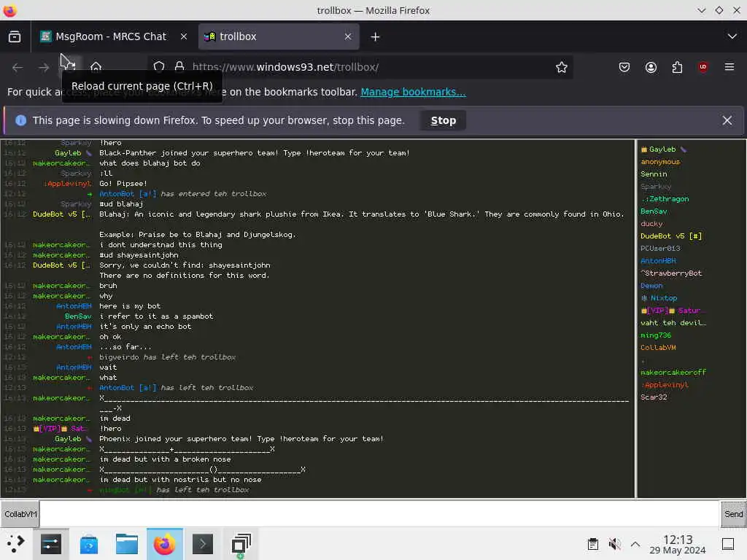Select user Zethragon in user list
Image resolution: width=747 pixels, height=560 pixels.
point(665,199)
